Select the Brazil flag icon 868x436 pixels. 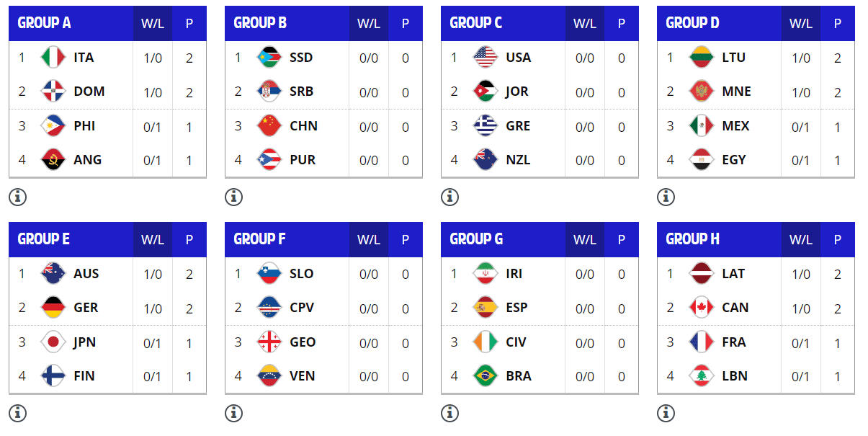click(486, 376)
